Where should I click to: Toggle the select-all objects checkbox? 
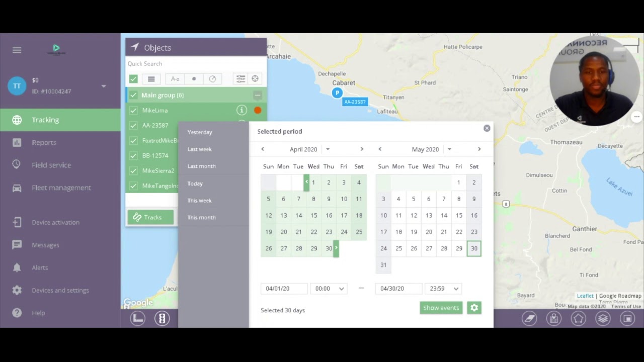(x=133, y=79)
